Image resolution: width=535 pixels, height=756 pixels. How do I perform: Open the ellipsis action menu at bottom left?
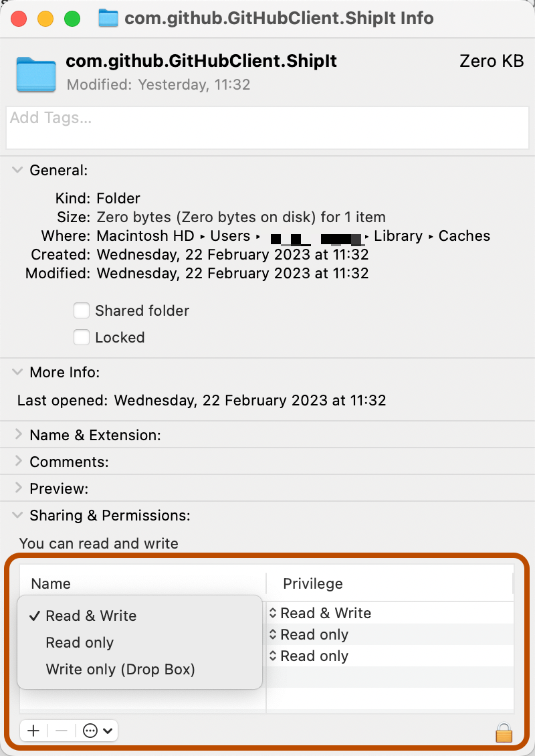(94, 731)
